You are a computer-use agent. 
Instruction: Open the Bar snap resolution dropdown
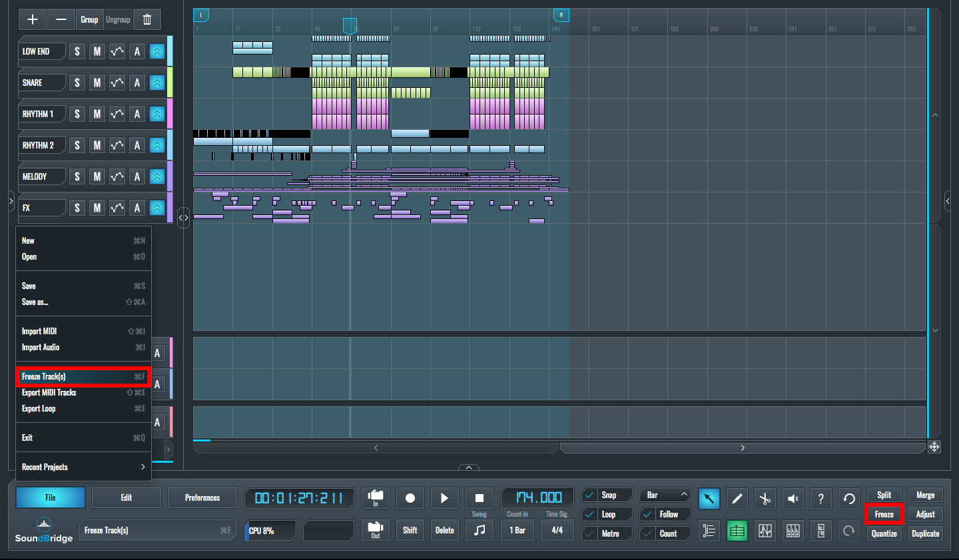click(665, 494)
